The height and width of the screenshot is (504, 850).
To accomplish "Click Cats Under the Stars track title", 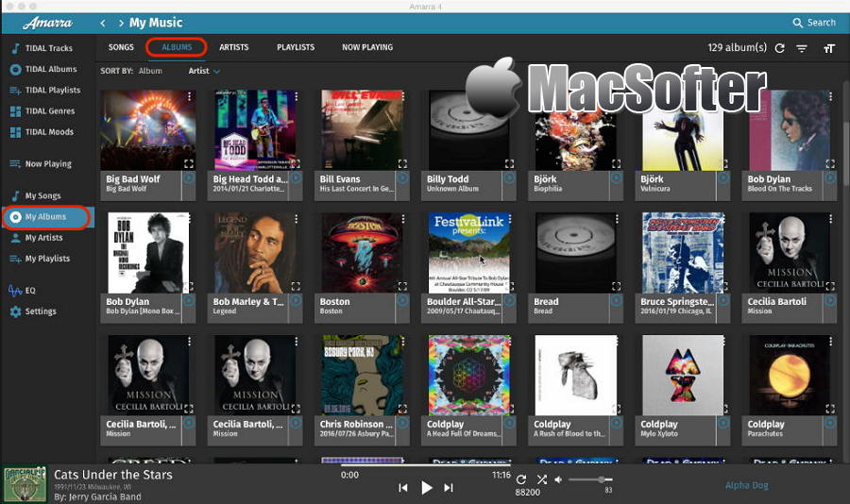I will 112,475.
